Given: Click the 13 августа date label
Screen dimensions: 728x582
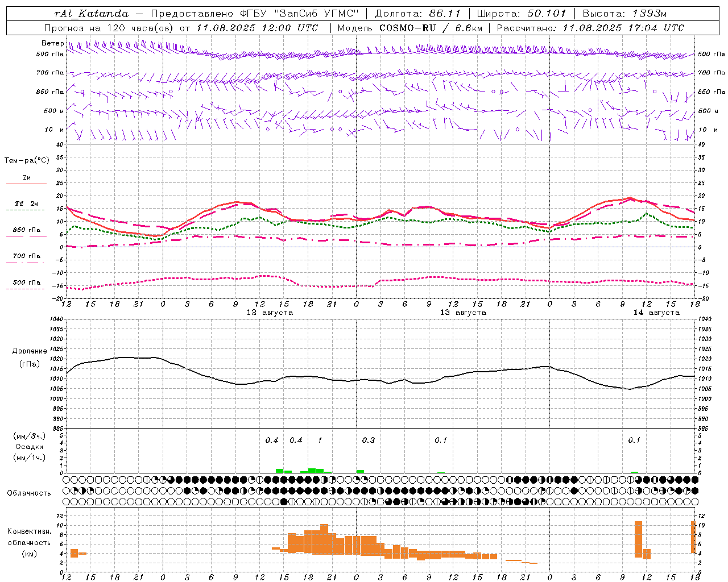Looking at the screenshot, I should click(463, 313).
